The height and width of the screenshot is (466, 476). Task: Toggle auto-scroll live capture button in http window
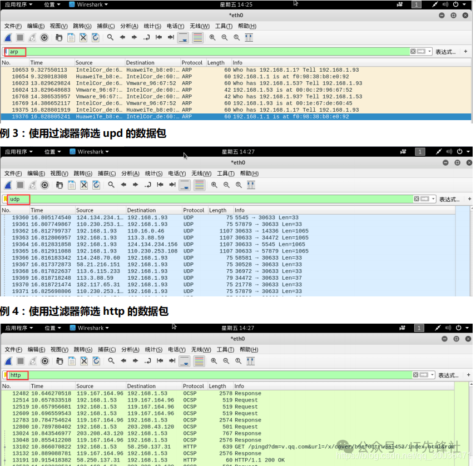click(x=184, y=361)
